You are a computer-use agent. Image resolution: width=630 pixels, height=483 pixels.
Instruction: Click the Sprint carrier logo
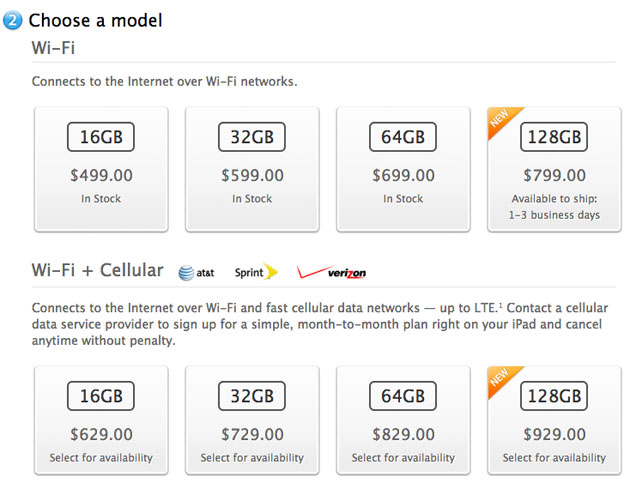[255, 272]
